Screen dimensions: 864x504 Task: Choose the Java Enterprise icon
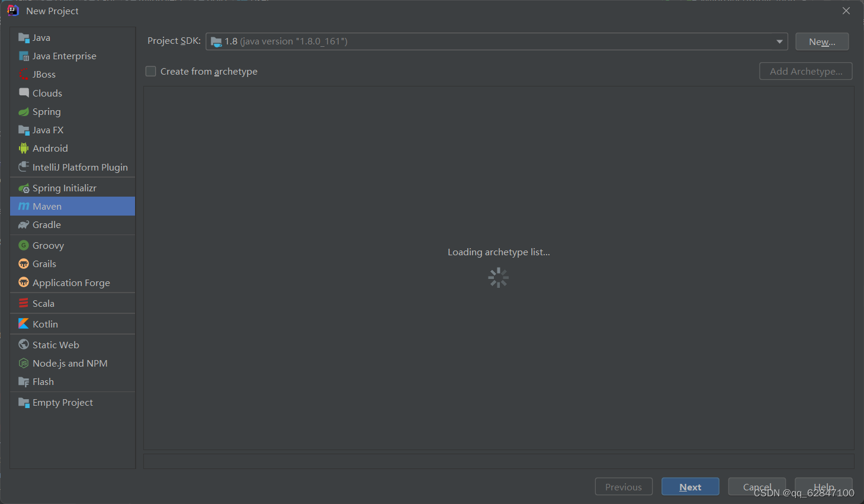point(24,56)
